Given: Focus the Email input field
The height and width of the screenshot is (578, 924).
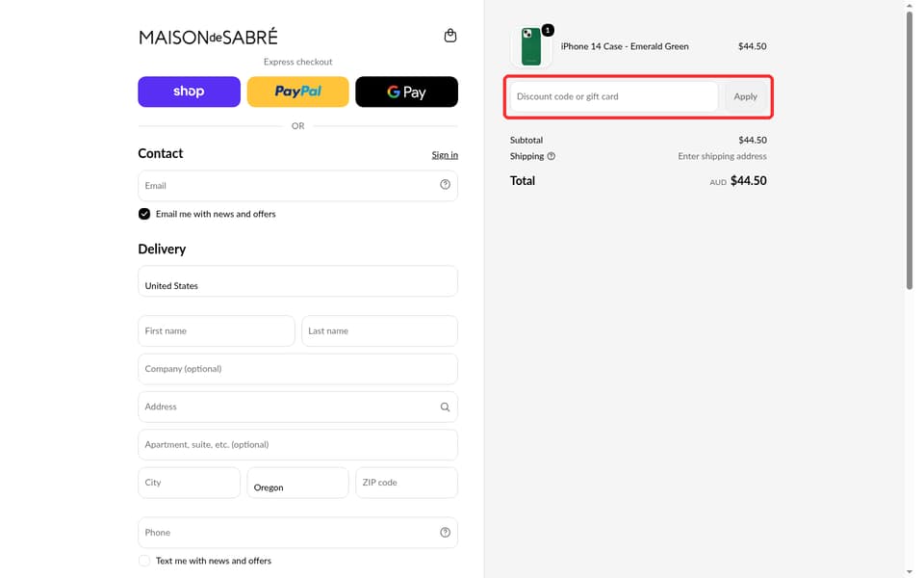Looking at the screenshot, I should pyautogui.click(x=297, y=186).
